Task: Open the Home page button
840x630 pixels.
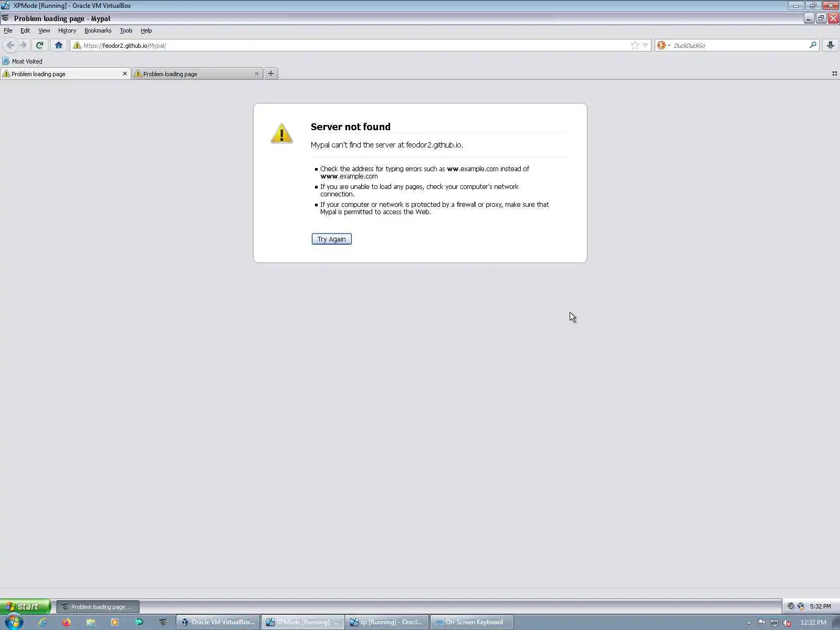Action: point(58,45)
